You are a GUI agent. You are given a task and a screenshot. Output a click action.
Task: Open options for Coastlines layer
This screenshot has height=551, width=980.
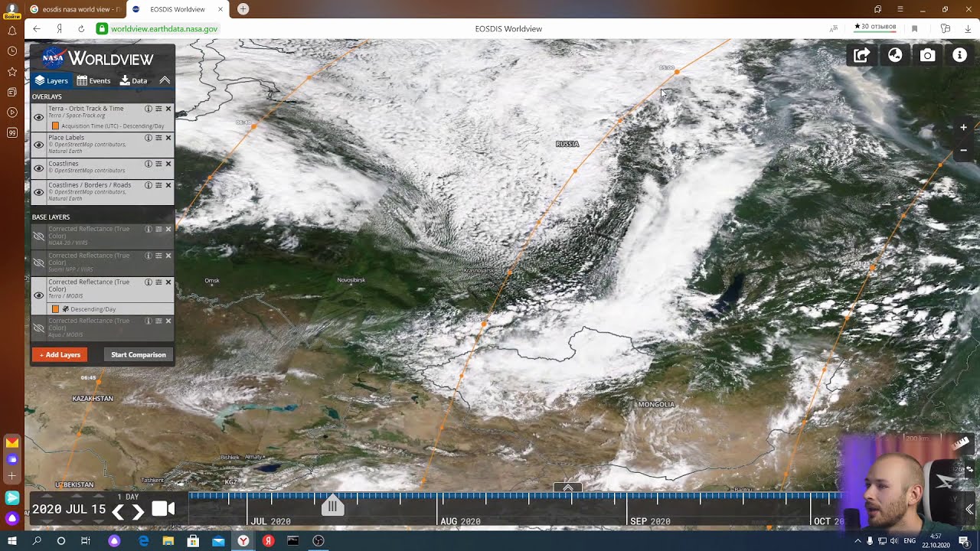pyautogui.click(x=158, y=164)
